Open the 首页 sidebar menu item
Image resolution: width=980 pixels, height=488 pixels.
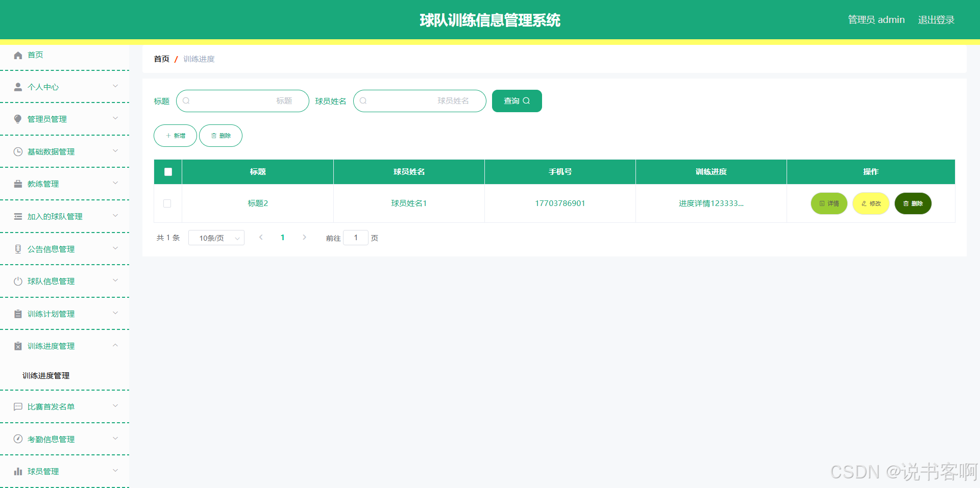[64, 55]
